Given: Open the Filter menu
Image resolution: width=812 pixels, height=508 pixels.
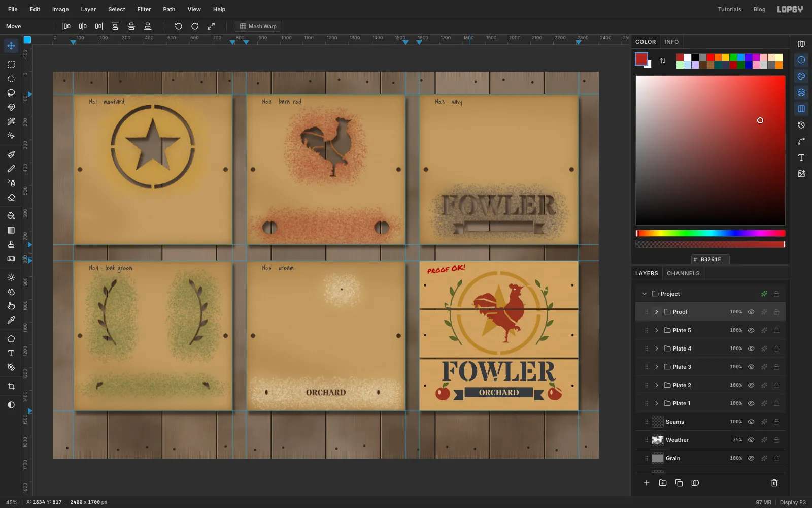Looking at the screenshot, I should tap(144, 9).
